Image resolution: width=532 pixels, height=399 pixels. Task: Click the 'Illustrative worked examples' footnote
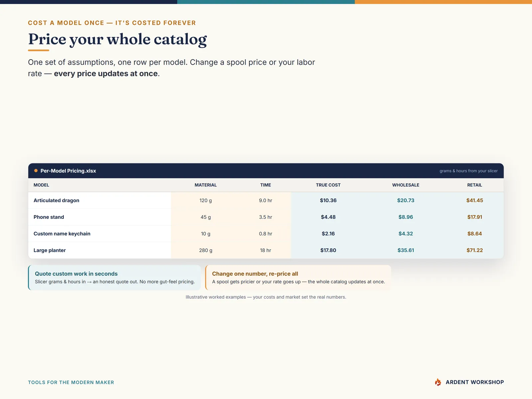266,297
